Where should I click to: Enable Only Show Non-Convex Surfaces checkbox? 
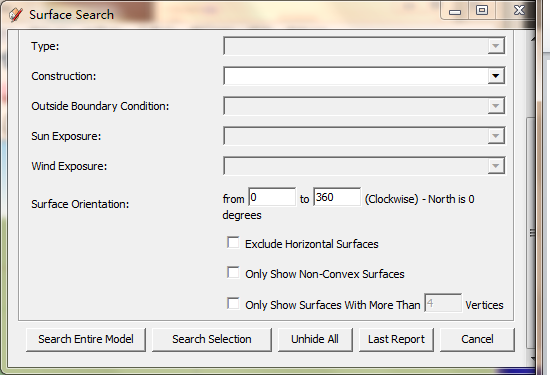[x=233, y=273]
